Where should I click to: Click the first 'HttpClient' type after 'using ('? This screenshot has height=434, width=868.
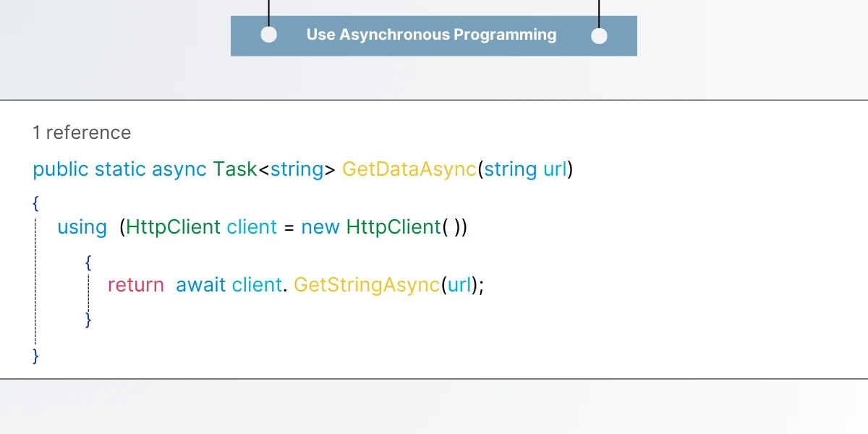click(174, 227)
